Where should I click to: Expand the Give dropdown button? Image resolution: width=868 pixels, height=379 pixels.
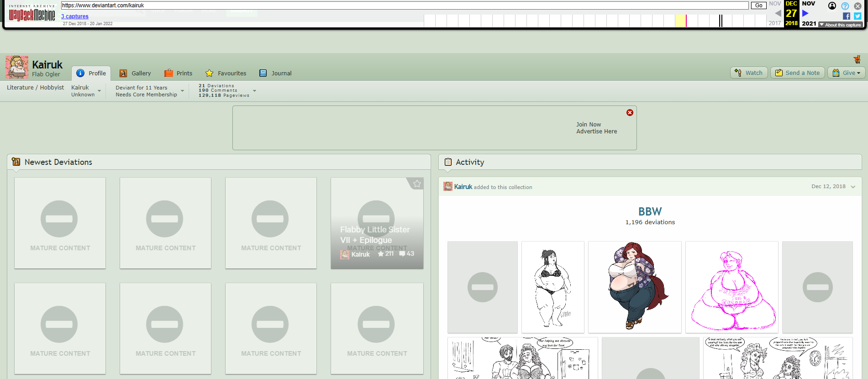pyautogui.click(x=846, y=73)
